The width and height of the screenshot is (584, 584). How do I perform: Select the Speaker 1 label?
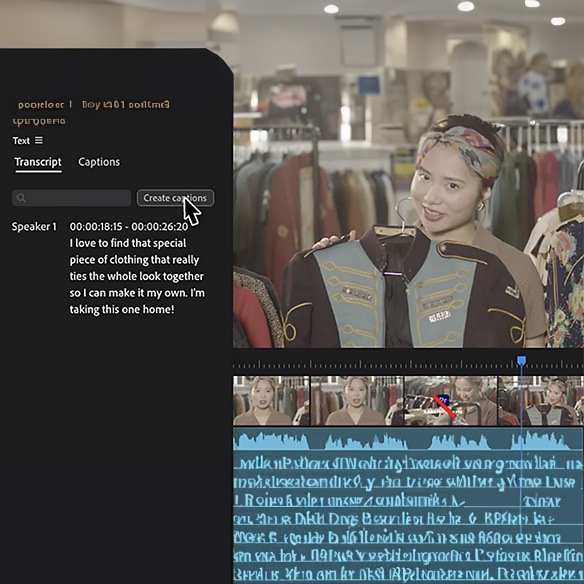tap(34, 226)
